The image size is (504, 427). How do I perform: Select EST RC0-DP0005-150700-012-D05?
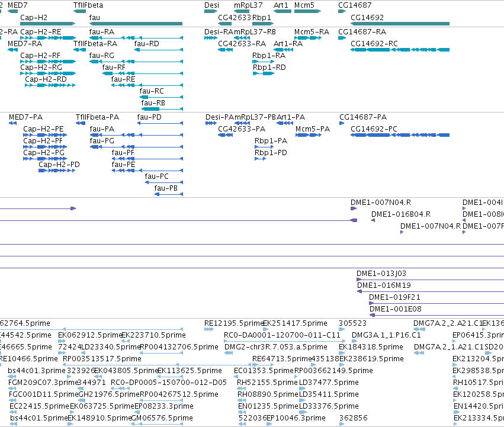pyautogui.click(x=168, y=383)
